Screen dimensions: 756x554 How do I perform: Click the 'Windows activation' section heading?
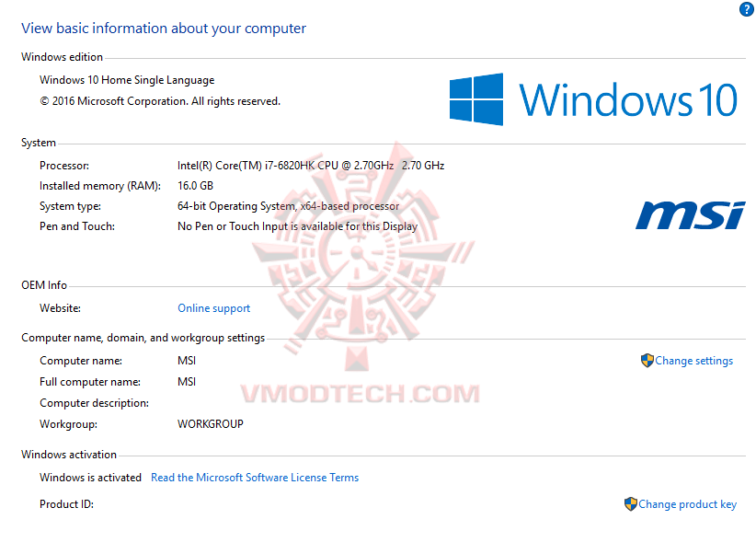(69, 455)
